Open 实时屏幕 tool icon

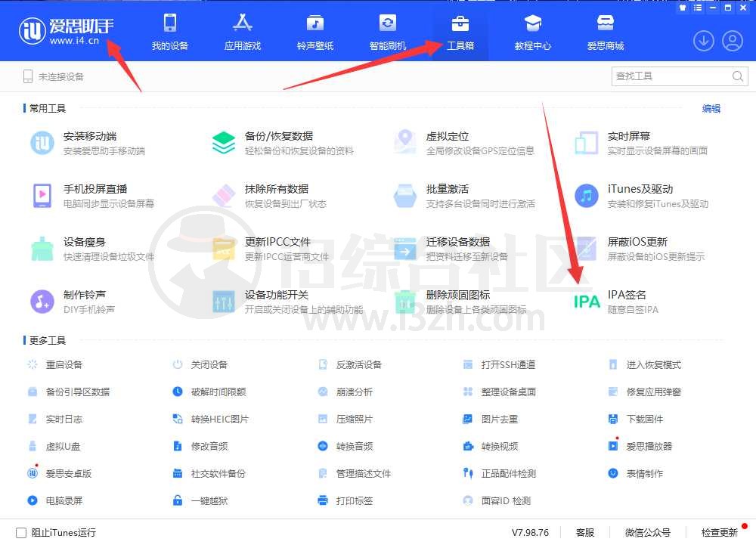pos(587,143)
